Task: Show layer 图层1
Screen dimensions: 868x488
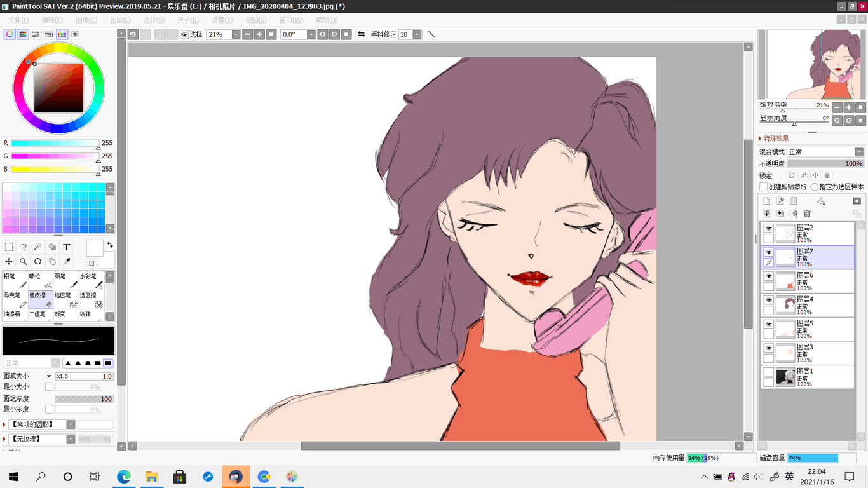Action: coord(768,372)
